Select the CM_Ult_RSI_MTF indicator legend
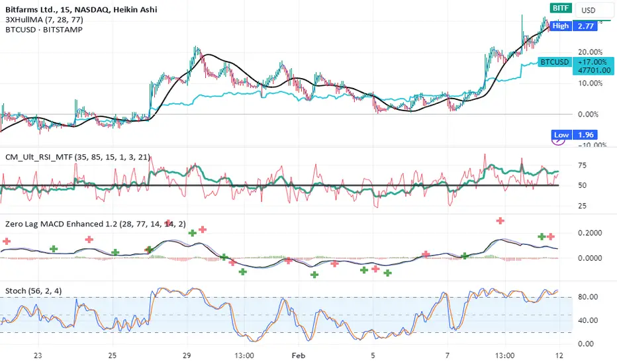The width and height of the screenshot is (617, 364). tap(77, 157)
